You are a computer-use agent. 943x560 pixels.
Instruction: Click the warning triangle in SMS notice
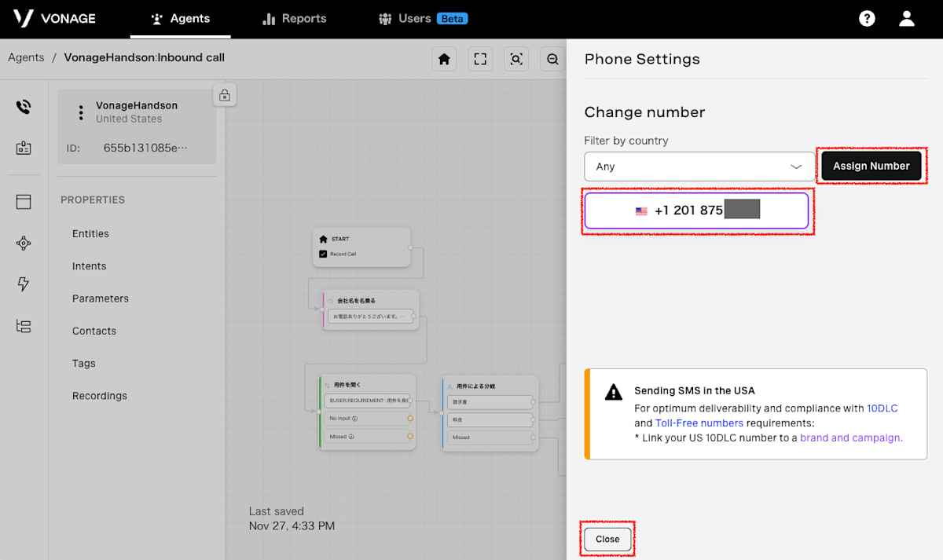point(613,392)
